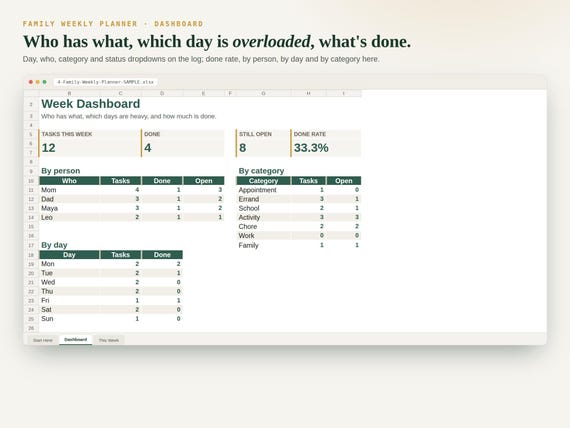Click the still open value 8

242,148
